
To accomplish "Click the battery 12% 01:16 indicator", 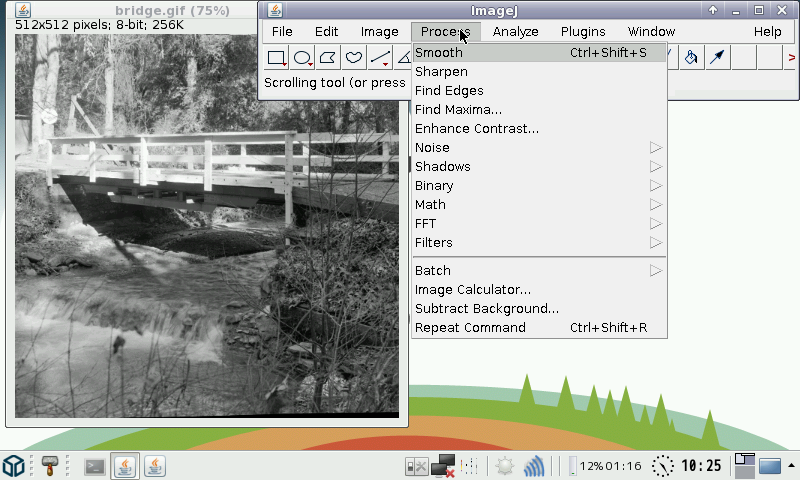I will [605, 466].
